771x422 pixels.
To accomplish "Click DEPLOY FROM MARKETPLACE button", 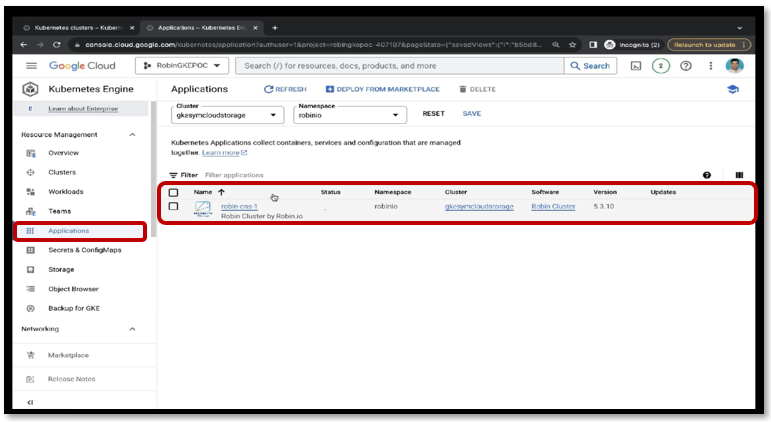I will point(383,90).
